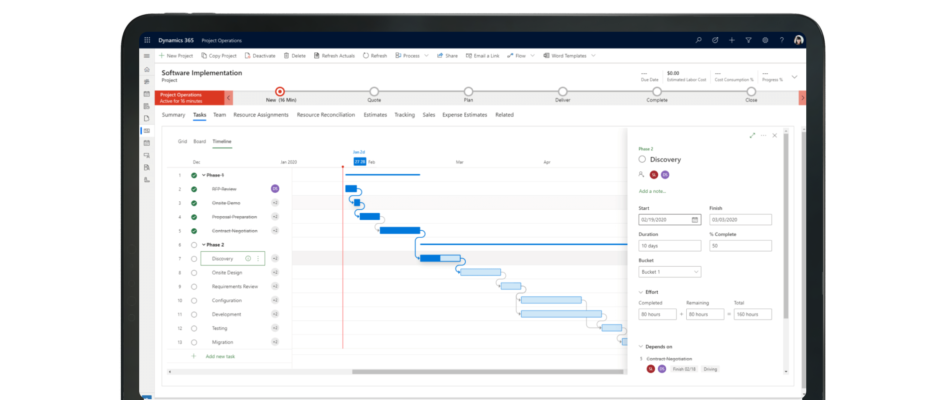
Task: Advance the process bar with the right red chevron
Action: tap(803, 98)
